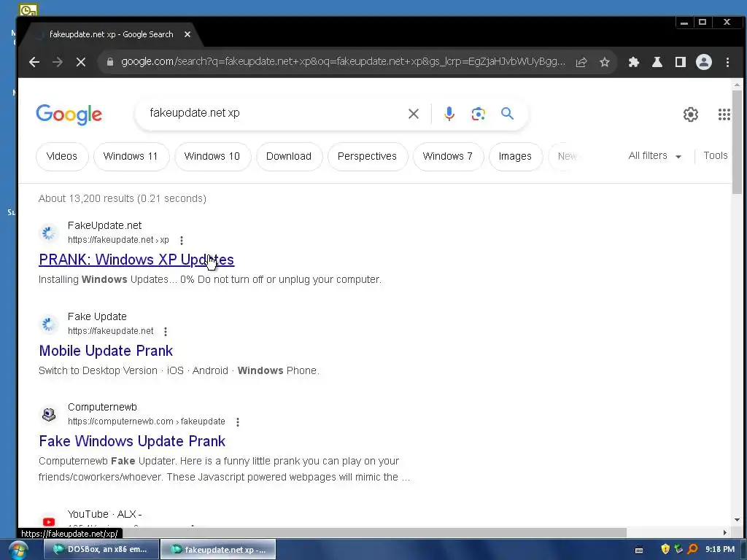Search by image with the camera lens icon
Screen dimensions: 747x560
479,114
